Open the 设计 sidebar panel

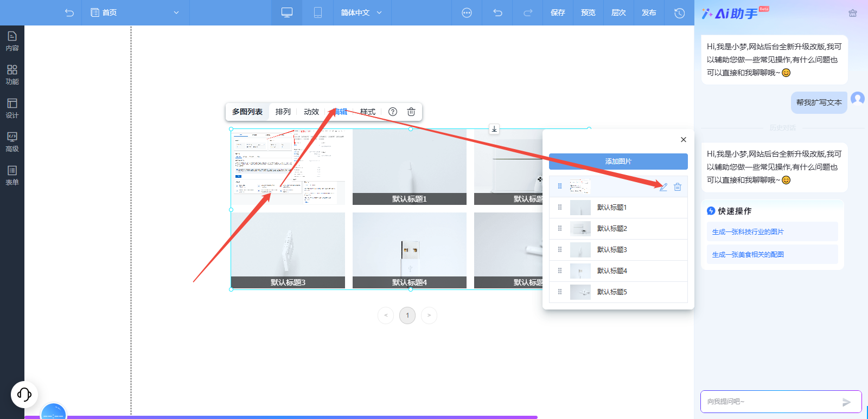coord(12,108)
